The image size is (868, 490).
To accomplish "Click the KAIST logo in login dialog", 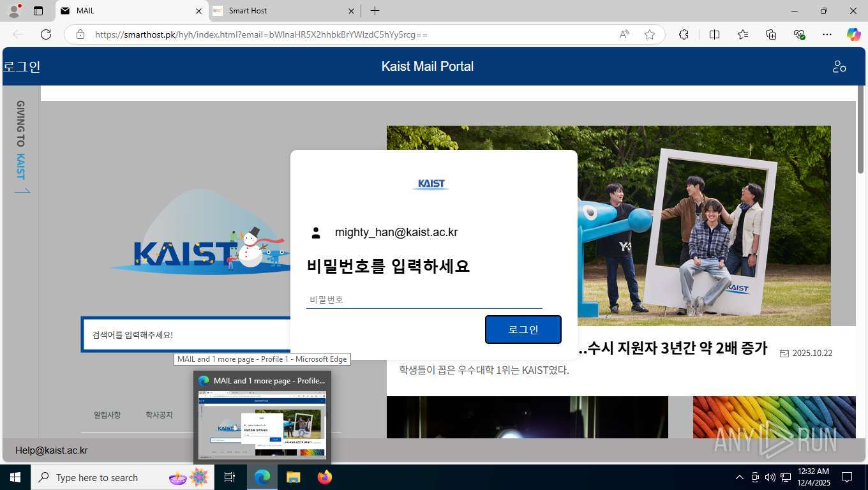I will pos(431,184).
